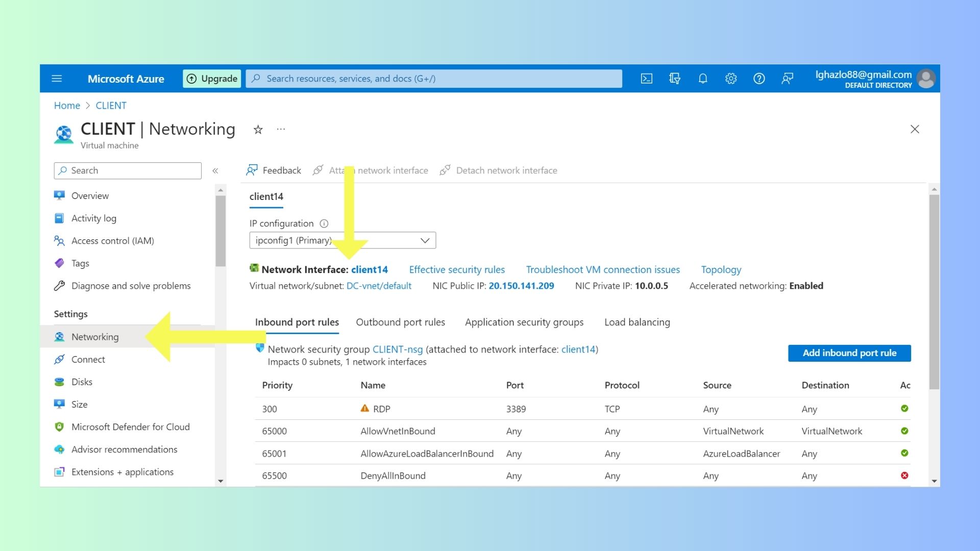Image resolution: width=980 pixels, height=551 pixels.
Task: Collapse the left sidebar menu with the chevron
Action: [x=215, y=171]
